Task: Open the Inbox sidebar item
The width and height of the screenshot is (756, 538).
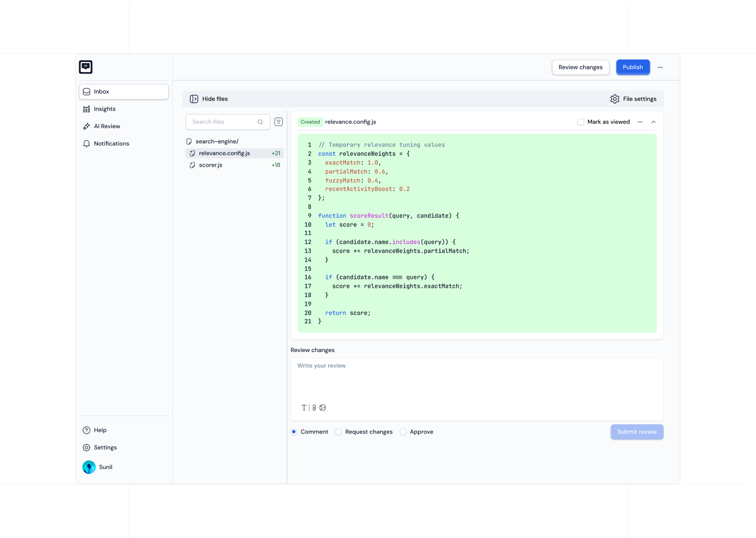Action: pos(124,91)
